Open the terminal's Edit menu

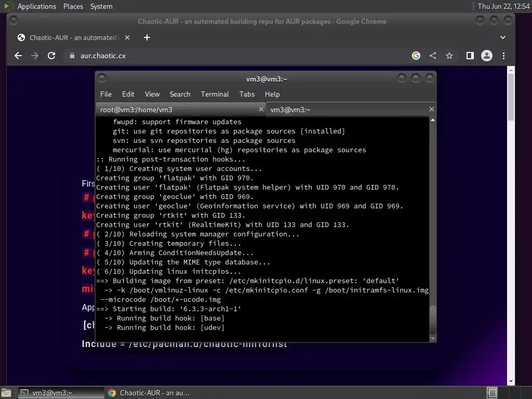click(x=128, y=95)
